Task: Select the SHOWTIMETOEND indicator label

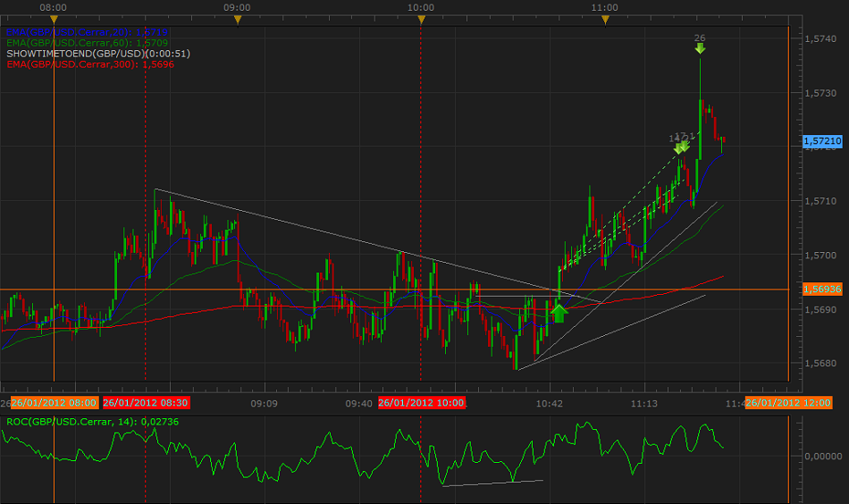Action: click(x=97, y=54)
